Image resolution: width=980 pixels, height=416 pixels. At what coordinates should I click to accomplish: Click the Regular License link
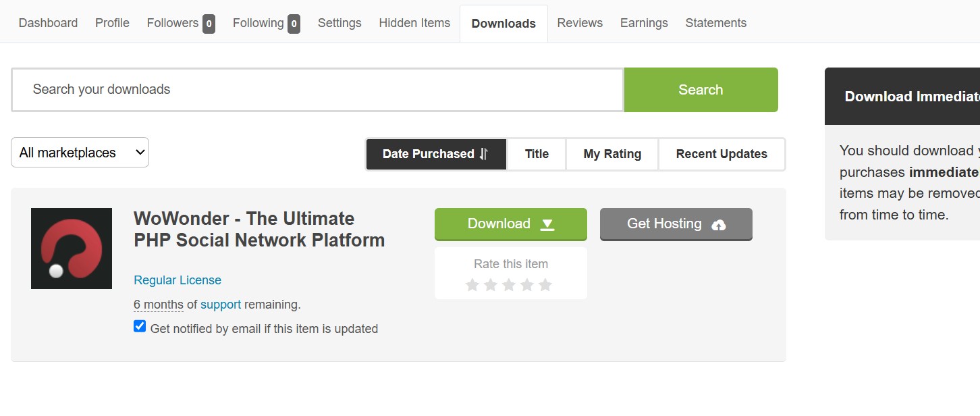[x=178, y=280]
